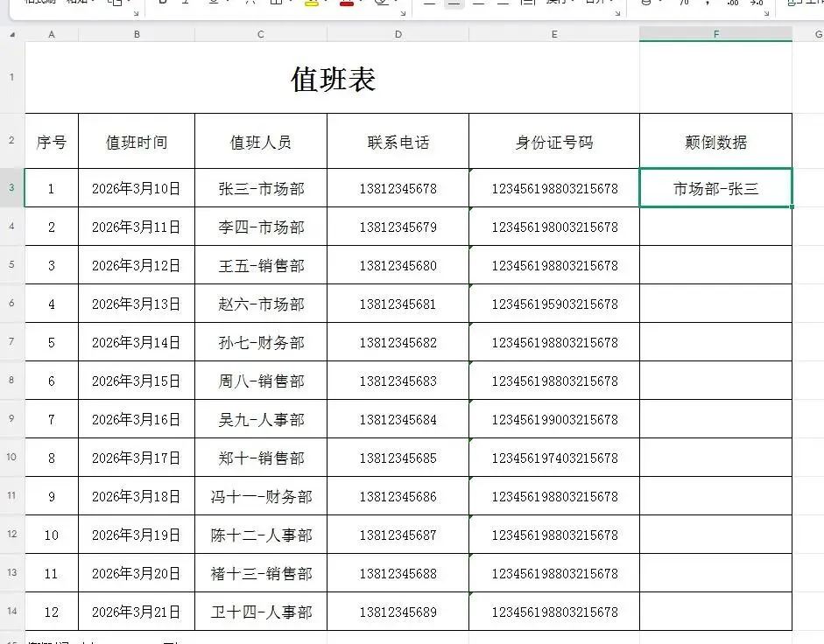Click date cell 2026年3月11日
The height and width of the screenshot is (644, 824).
[137, 227]
